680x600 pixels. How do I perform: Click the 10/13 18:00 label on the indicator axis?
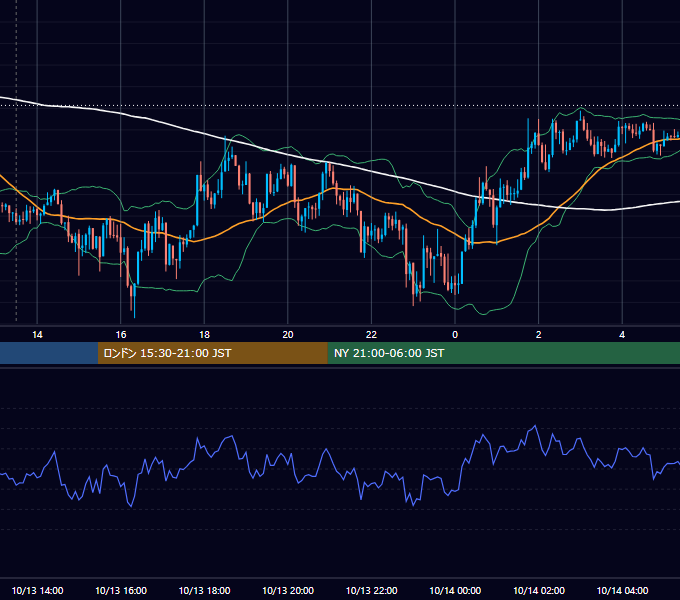(204, 590)
